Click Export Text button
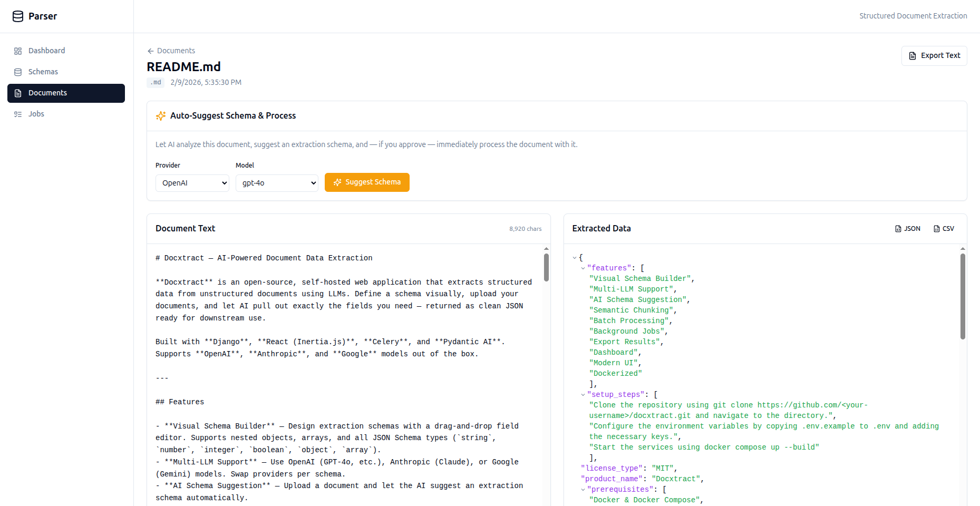The height and width of the screenshot is (506, 980). pos(934,56)
